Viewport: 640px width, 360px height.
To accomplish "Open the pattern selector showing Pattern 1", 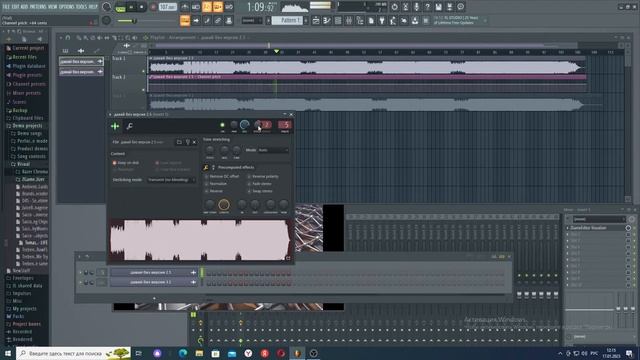I will pos(287,20).
